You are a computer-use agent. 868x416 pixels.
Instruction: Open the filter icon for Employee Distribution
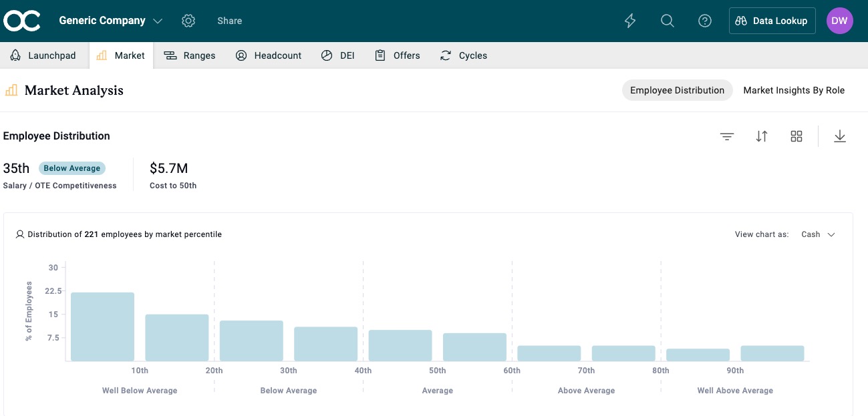(x=727, y=136)
